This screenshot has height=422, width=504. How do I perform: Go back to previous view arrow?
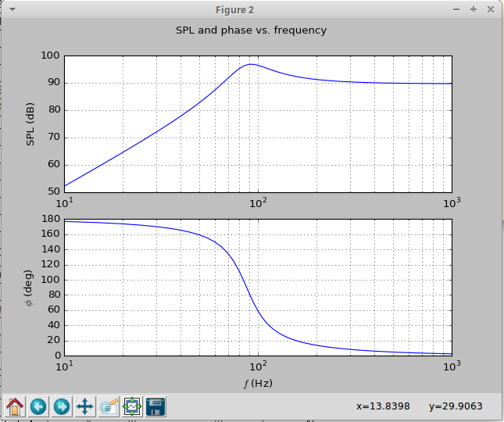point(38,406)
